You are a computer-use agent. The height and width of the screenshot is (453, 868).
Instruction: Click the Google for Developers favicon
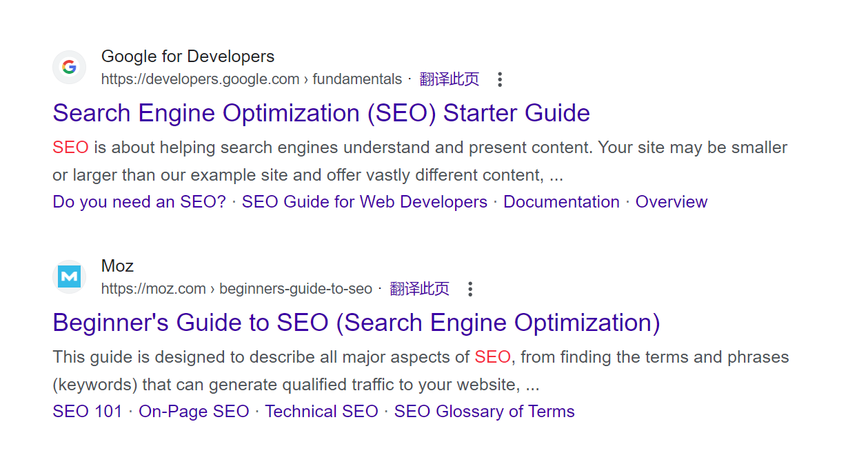[69, 67]
